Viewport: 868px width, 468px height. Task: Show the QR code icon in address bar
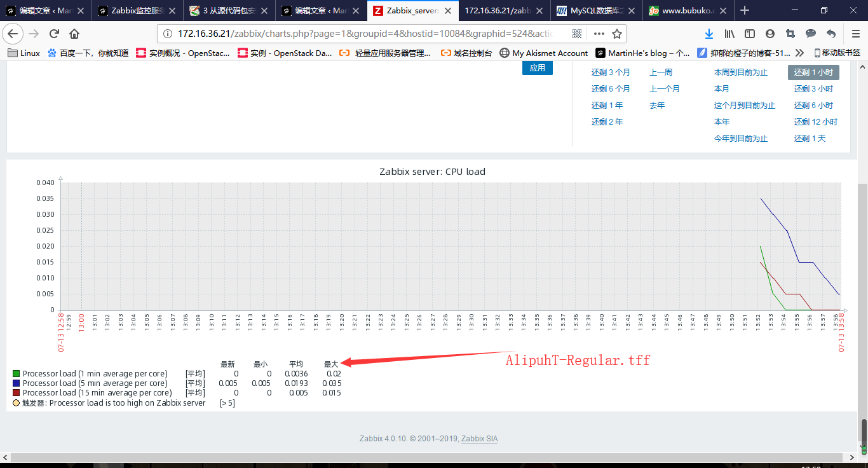pyautogui.click(x=577, y=34)
